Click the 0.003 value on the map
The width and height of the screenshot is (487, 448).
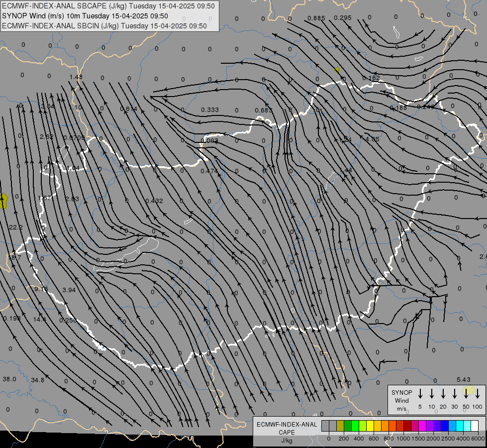coord(209,140)
